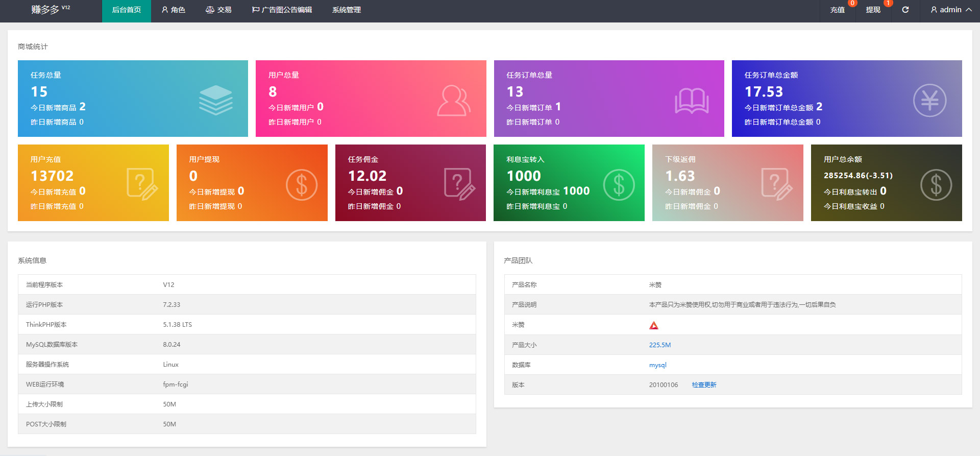
Task: Click the red triangle logo beside 米赞
Action: tap(653, 325)
